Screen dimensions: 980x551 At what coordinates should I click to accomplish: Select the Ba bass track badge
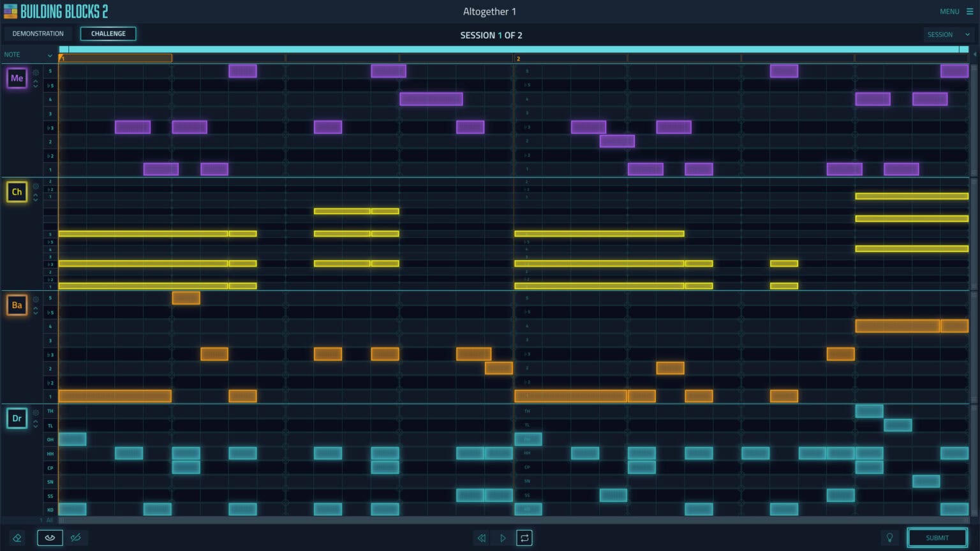(x=16, y=305)
